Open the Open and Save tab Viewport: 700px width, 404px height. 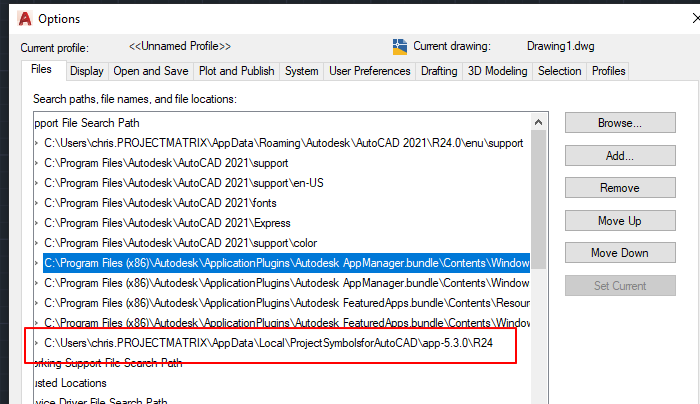tap(151, 71)
